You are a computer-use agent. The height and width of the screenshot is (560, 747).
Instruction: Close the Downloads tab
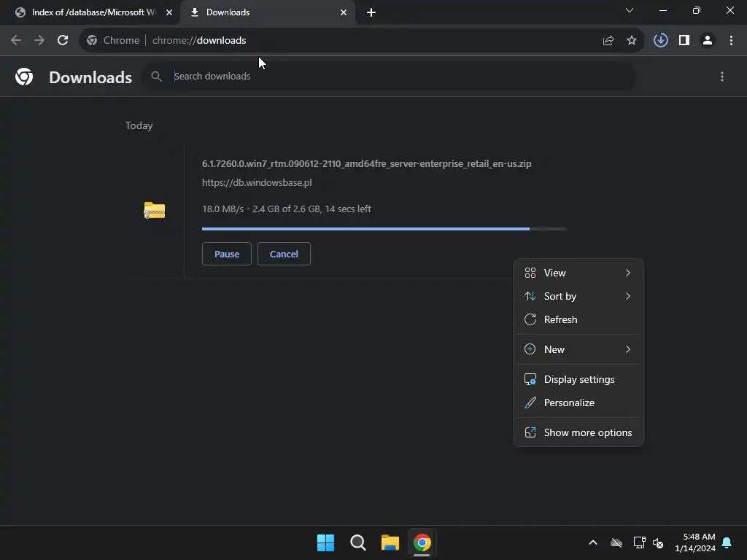344,12
